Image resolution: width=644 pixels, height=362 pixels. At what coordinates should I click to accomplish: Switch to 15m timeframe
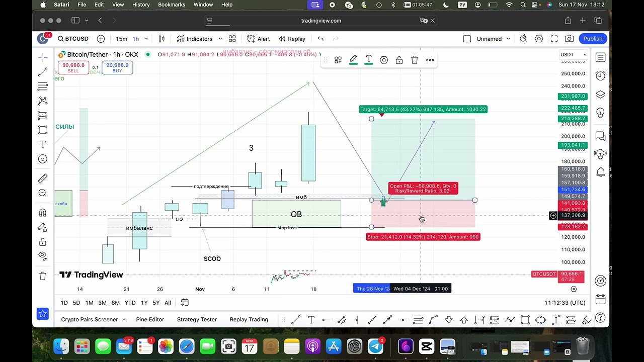[121, 39]
